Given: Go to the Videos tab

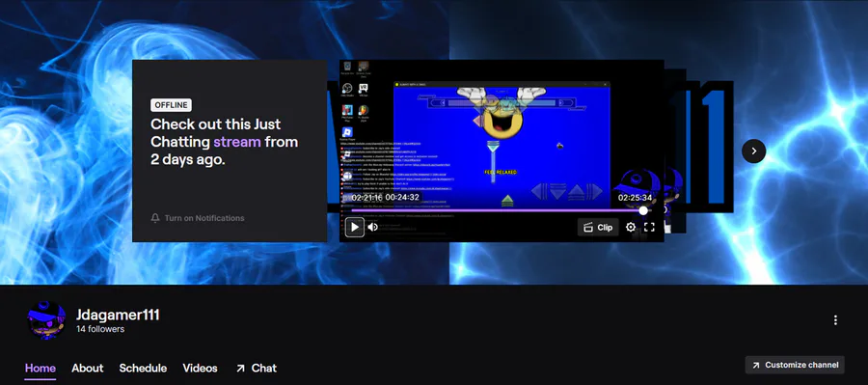Looking at the screenshot, I should coord(200,368).
